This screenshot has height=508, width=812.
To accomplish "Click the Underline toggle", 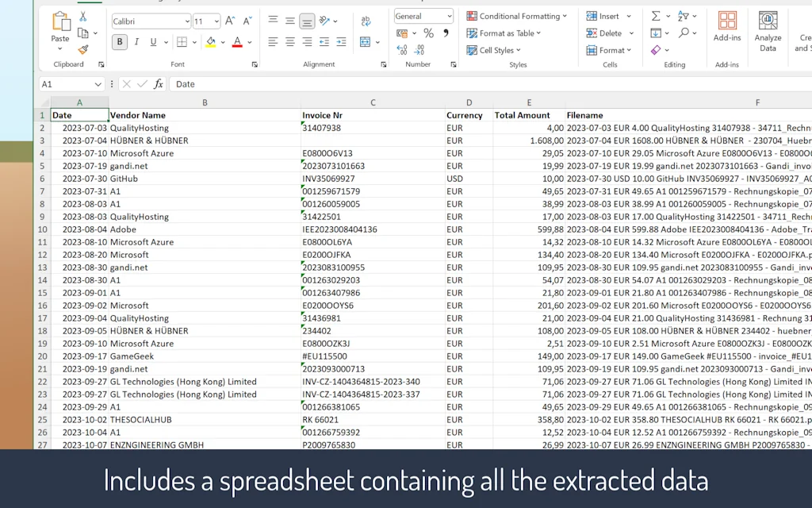I will click(153, 41).
